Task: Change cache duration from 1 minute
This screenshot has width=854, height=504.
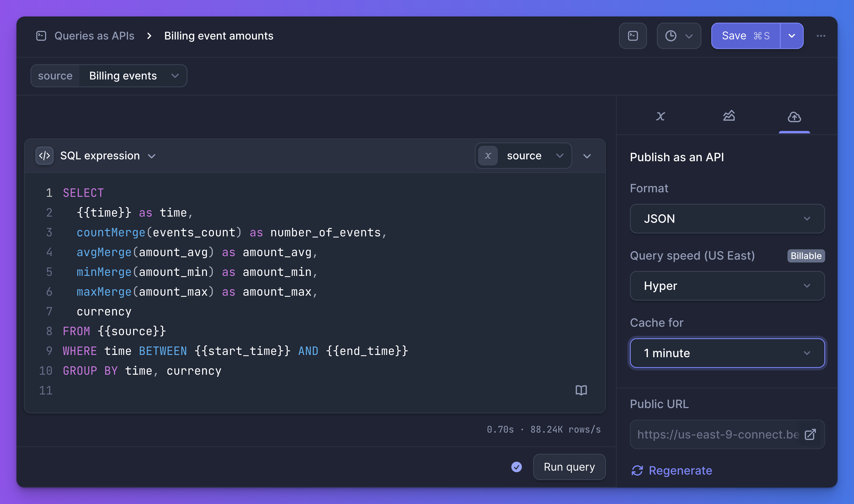Action: (x=727, y=353)
